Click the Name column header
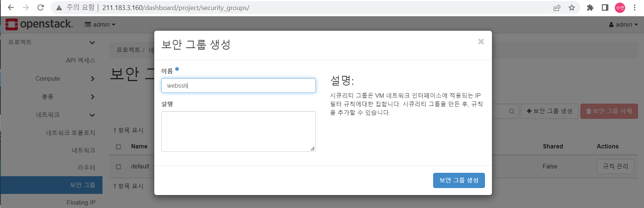 coord(139,147)
